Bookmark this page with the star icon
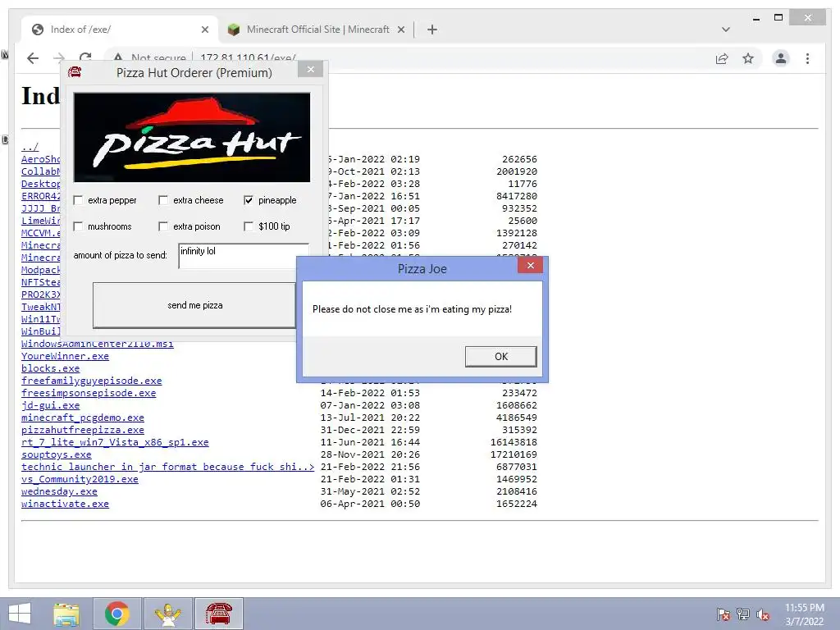840x630 pixels. tap(748, 58)
